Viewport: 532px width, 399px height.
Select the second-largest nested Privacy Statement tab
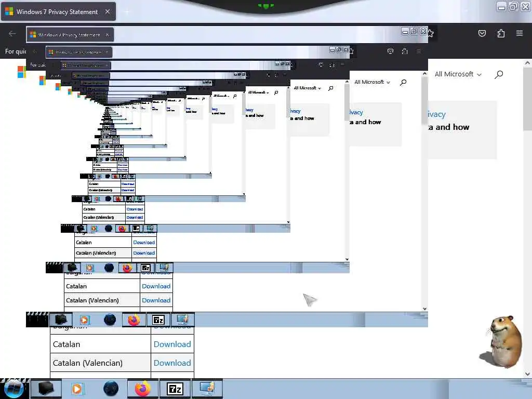(x=70, y=35)
